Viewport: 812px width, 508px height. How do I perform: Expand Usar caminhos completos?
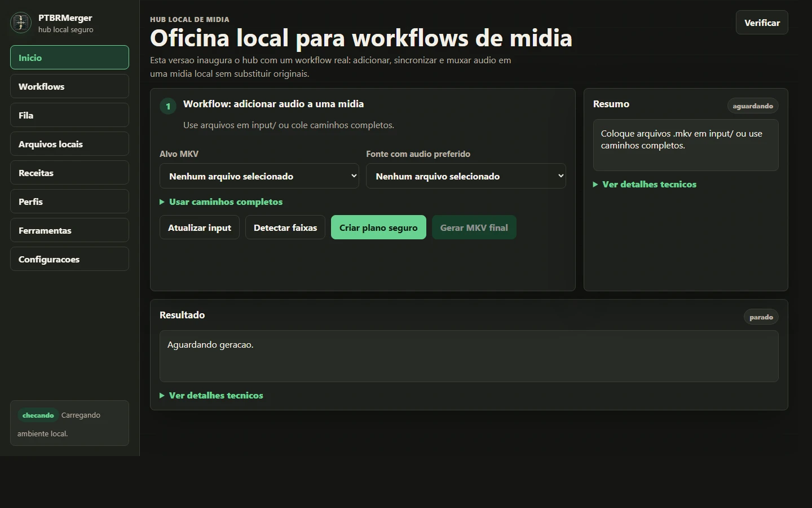[x=221, y=202]
